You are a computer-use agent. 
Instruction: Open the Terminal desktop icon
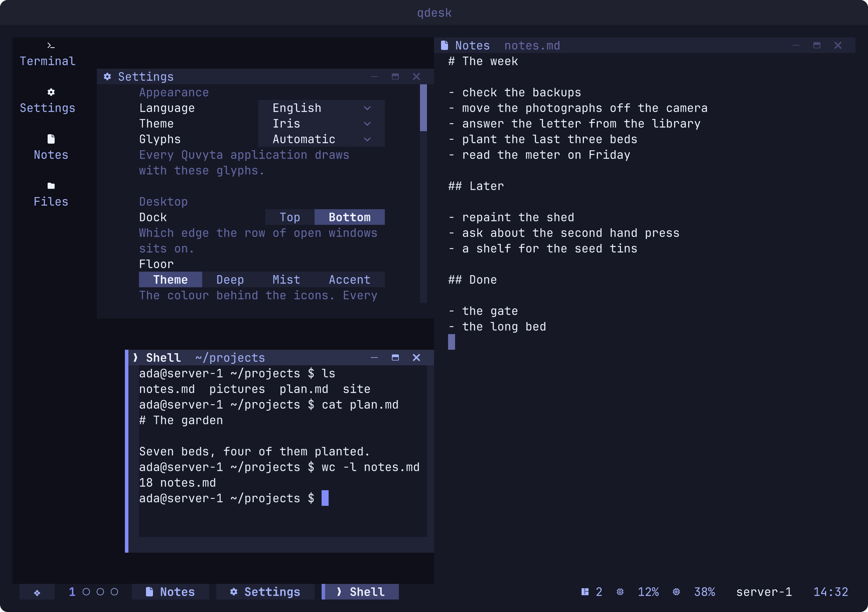tap(48, 53)
